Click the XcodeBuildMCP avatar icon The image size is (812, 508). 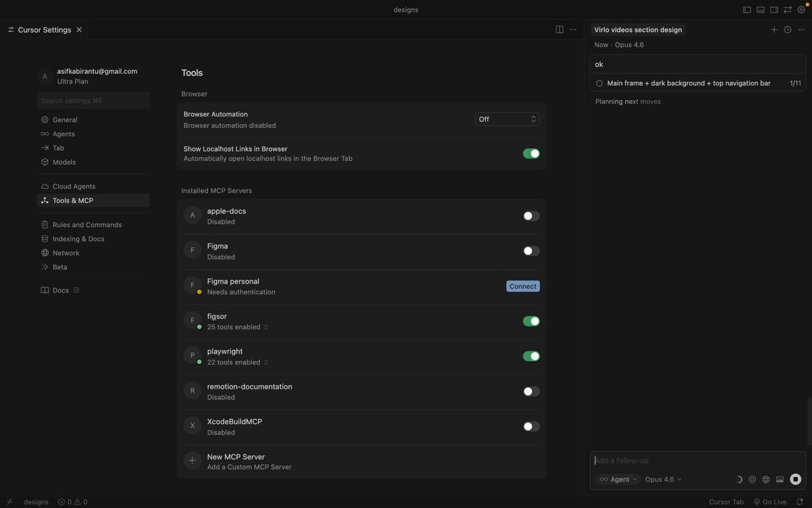192,426
